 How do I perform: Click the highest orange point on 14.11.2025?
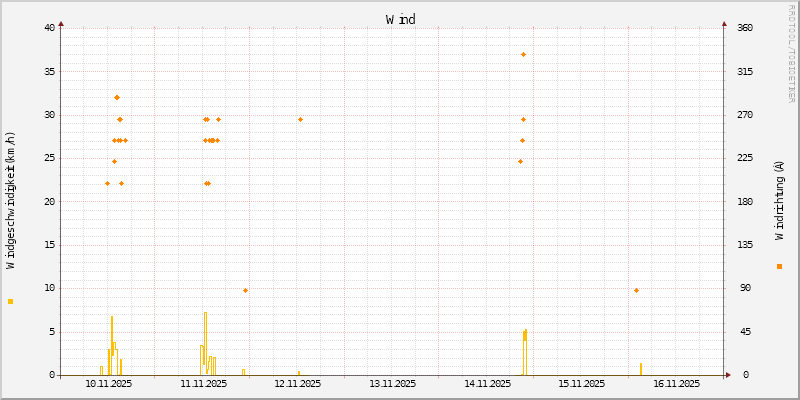coord(523,54)
